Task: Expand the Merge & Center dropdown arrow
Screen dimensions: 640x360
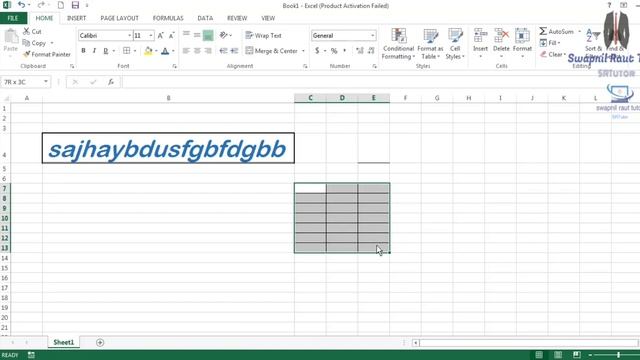Action: [303, 51]
